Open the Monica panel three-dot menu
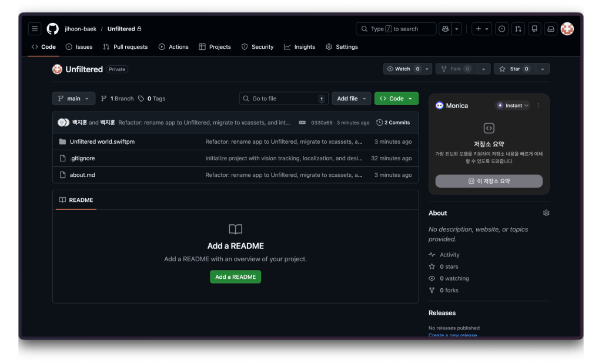The width and height of the screenshot is (602, 364). (539, 105)
